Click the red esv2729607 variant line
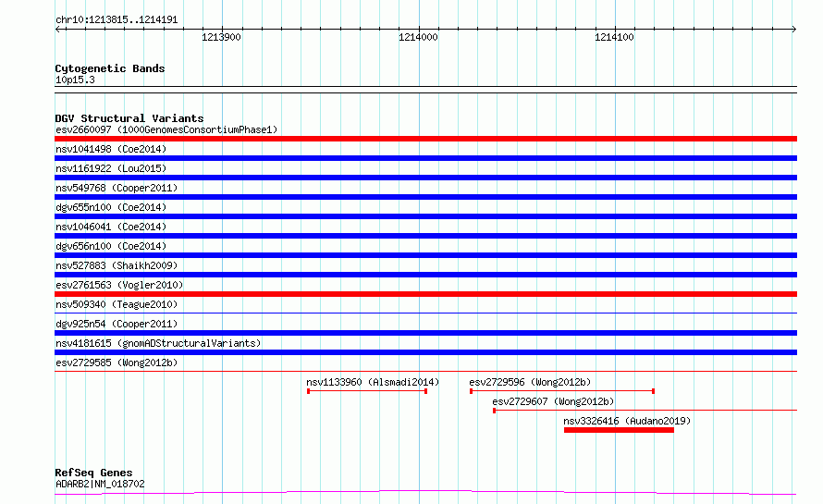Image resolution: width=823 pixels, height=504 pixels. (645, 411)
